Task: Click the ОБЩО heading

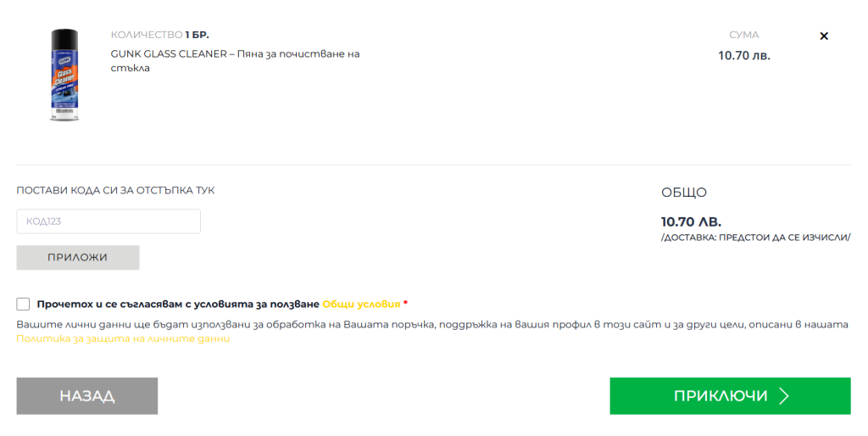Action: point(684,193)
